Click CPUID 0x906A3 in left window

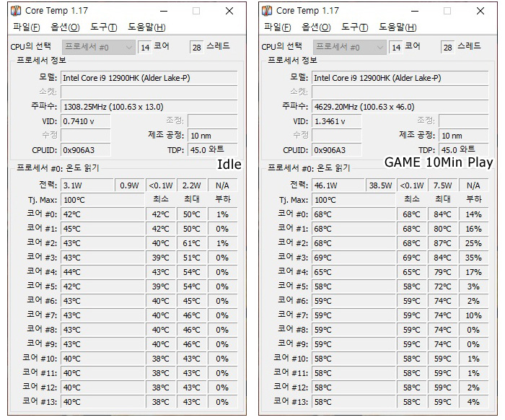(x=86, y=150)
